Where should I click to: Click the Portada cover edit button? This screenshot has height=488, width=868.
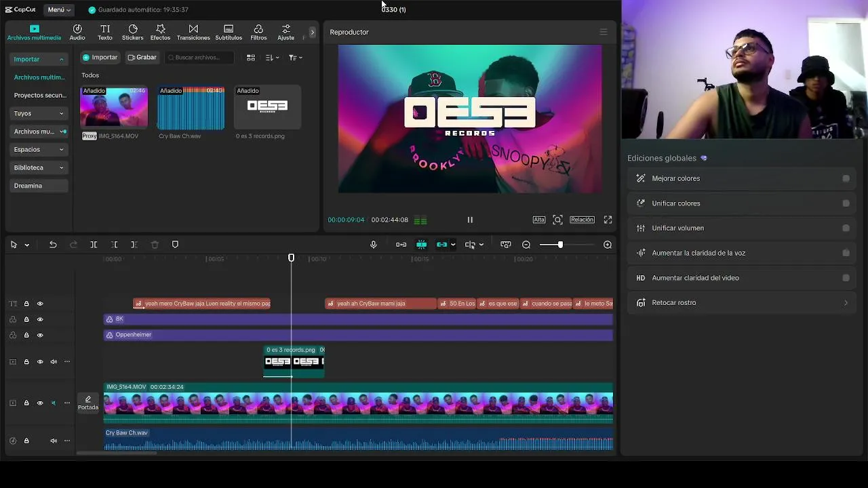88,403
